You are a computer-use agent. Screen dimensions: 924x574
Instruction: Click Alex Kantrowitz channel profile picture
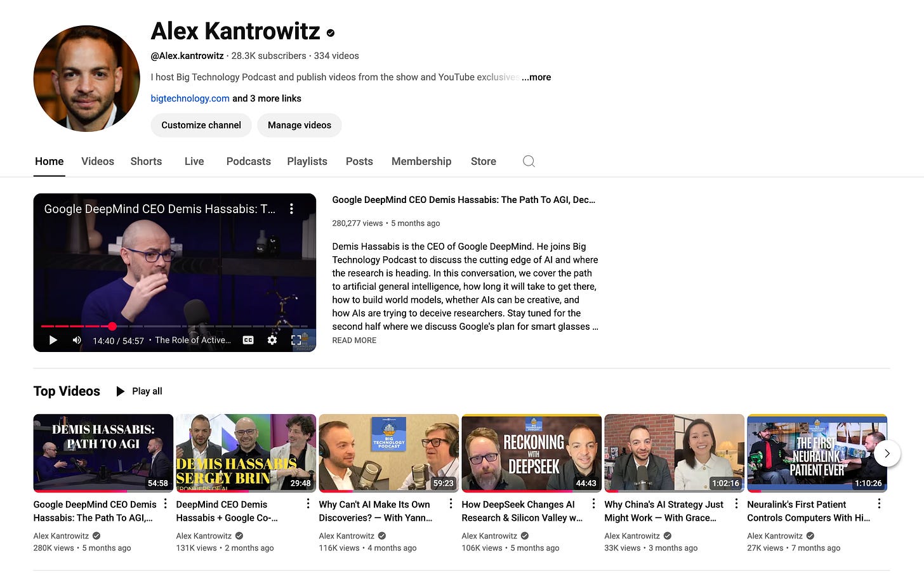[86, 79]
